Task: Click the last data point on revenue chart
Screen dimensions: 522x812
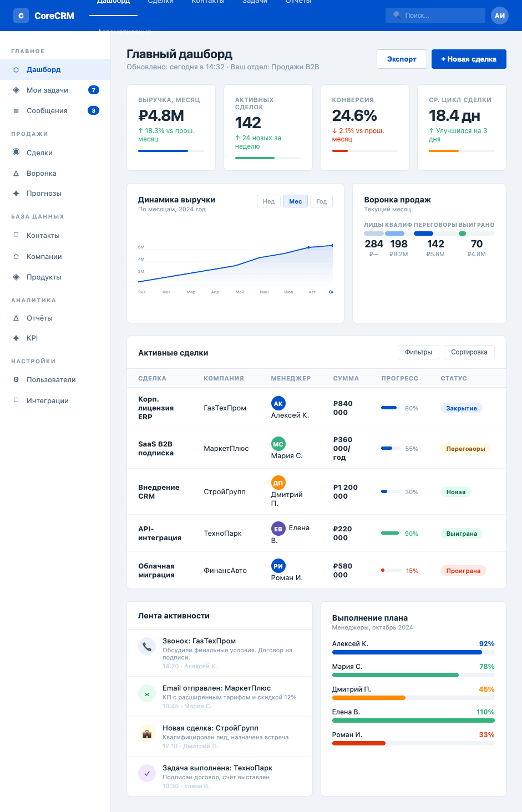Action: (x=332, y=245)
